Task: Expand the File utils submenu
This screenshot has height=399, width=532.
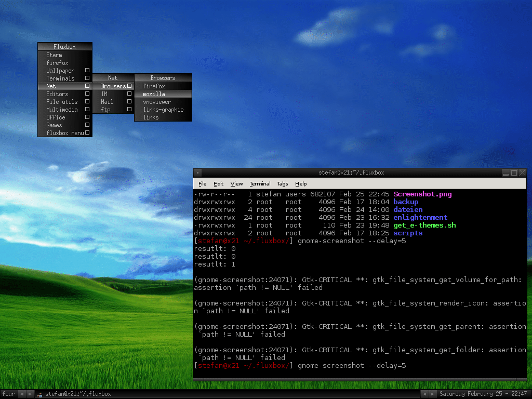Action: (x=65, y=102)
